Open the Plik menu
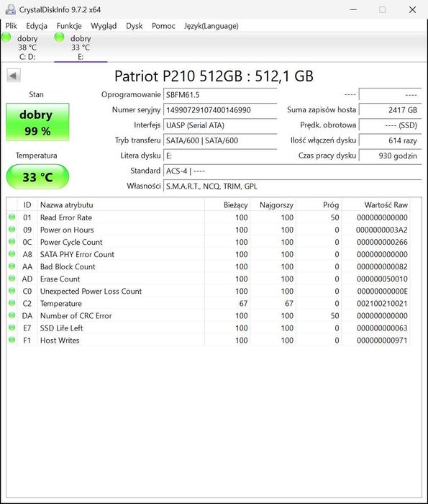Screen dimensions: 428x504 [12, 26]
